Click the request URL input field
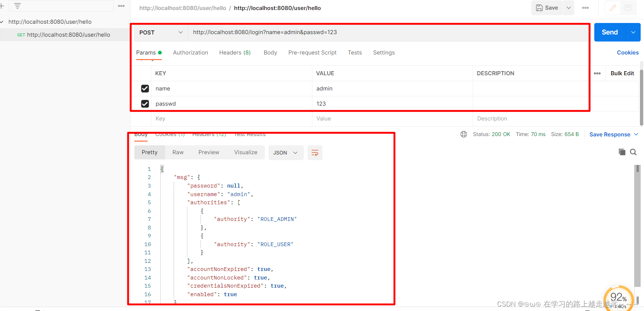 (388, 33)
